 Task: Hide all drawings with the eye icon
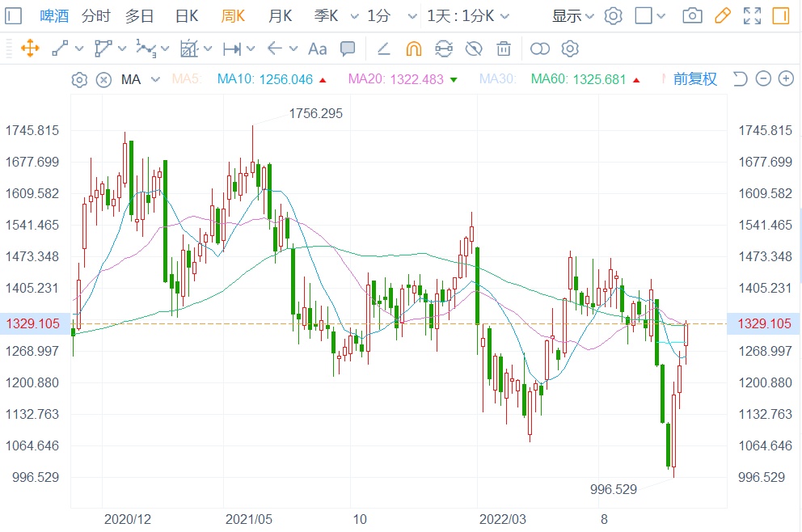pyautogui.click(x=474, y=49)
